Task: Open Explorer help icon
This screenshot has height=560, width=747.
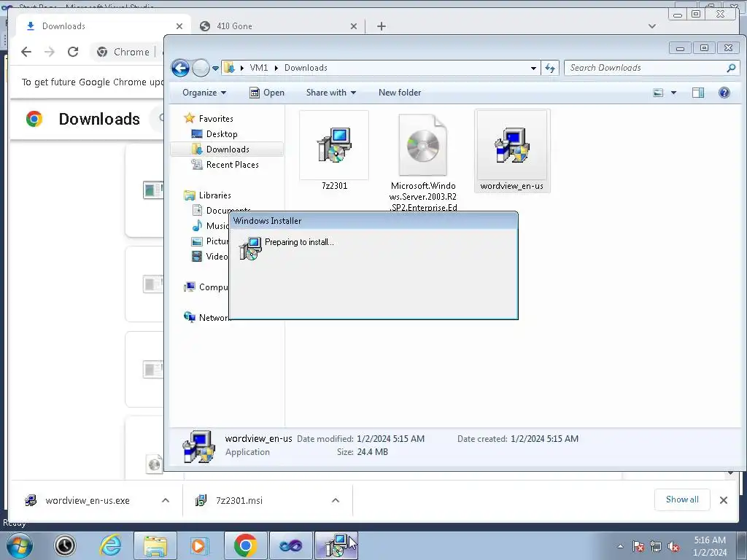Action: [x=724, y=93]
